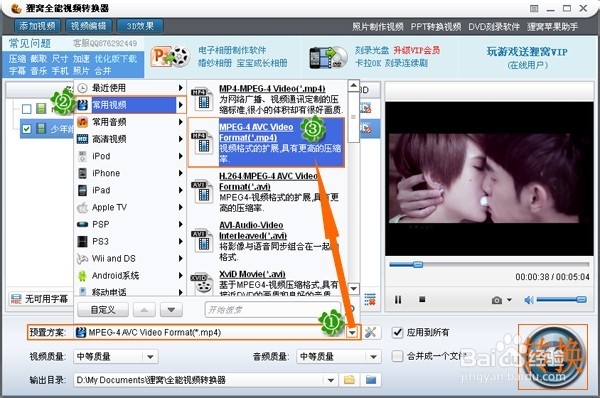Open the 预置方案 preset dropdown arrow
600x398 pixels.
point(352,333)
